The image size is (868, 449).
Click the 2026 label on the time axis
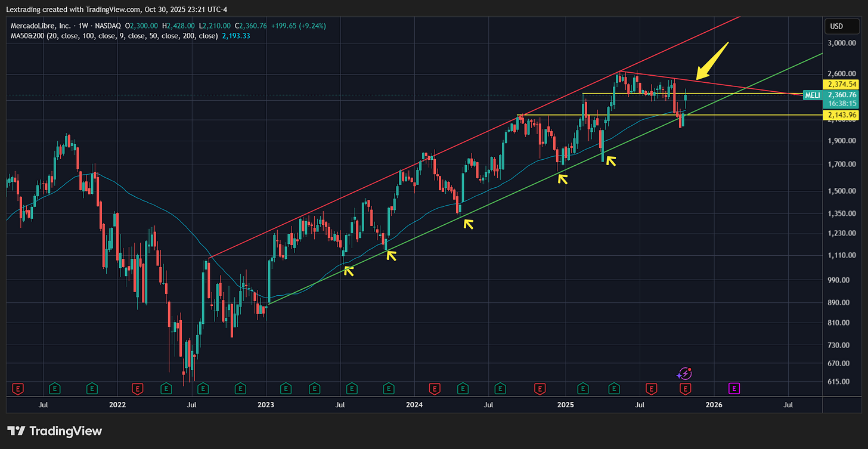pos(714,405)
